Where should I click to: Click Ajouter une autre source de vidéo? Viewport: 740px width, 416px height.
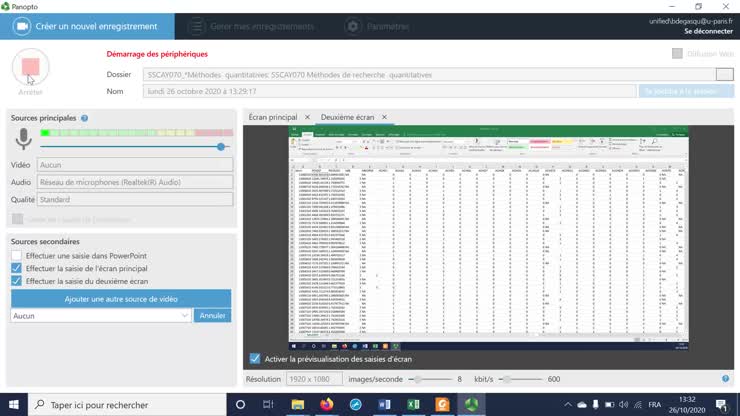pyautogui.click(x=120, y=298)
